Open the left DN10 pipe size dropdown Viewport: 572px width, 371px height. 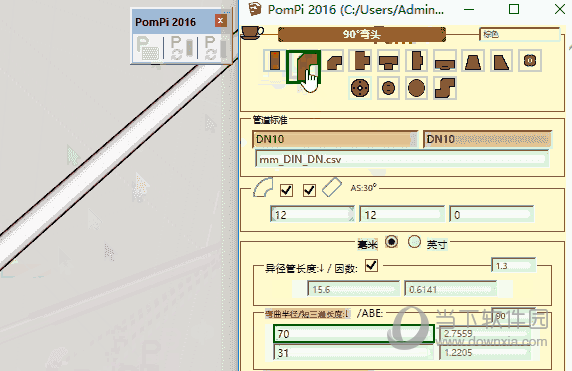point(335,139)
